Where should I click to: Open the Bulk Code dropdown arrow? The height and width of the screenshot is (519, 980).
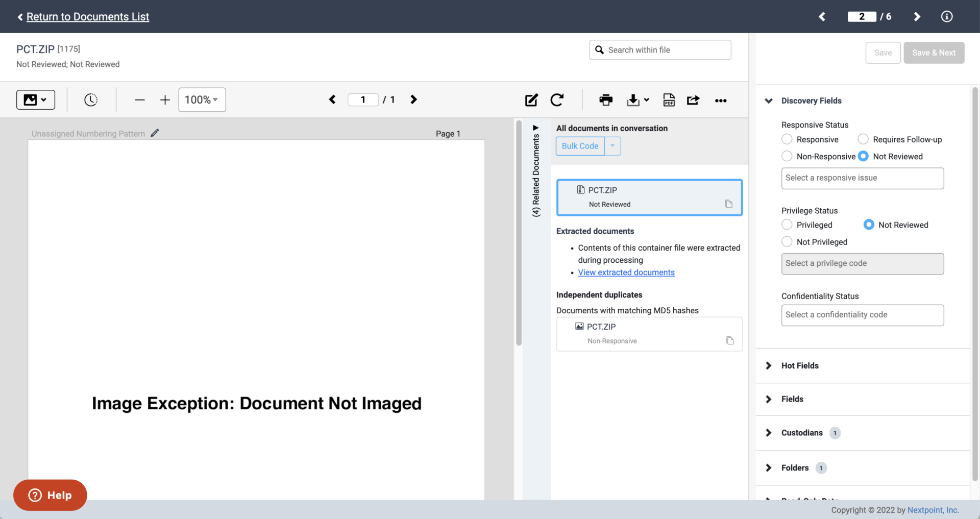(612, 146)
